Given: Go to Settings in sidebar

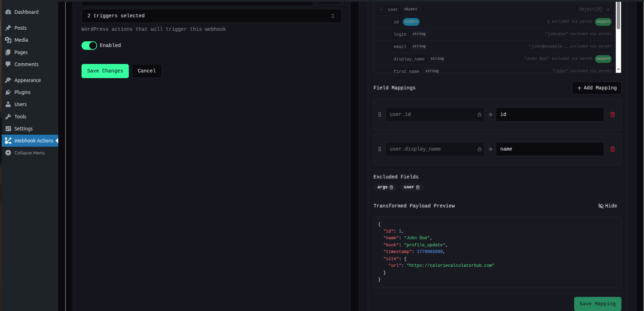Looking at the screenshot, I should click(23, 129).
